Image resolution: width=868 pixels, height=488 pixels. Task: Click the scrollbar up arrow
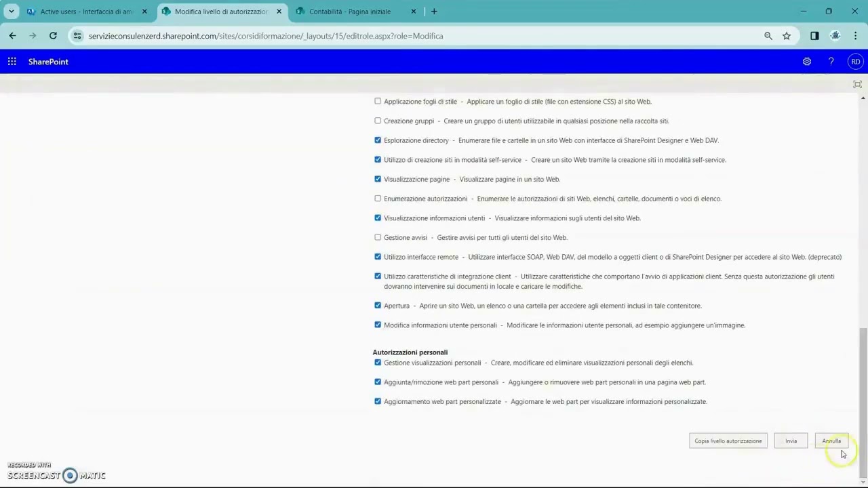[863, 98]
